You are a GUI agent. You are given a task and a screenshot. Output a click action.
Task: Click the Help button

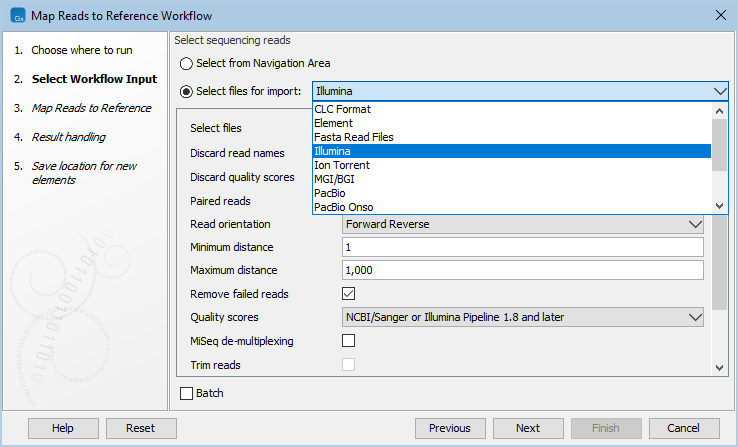[62, 428]
